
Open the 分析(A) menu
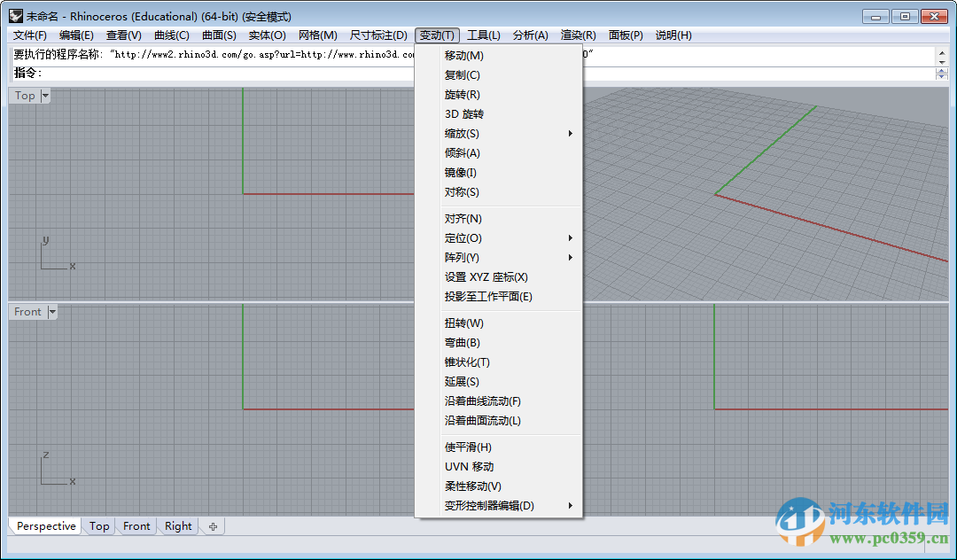(531, 35)
